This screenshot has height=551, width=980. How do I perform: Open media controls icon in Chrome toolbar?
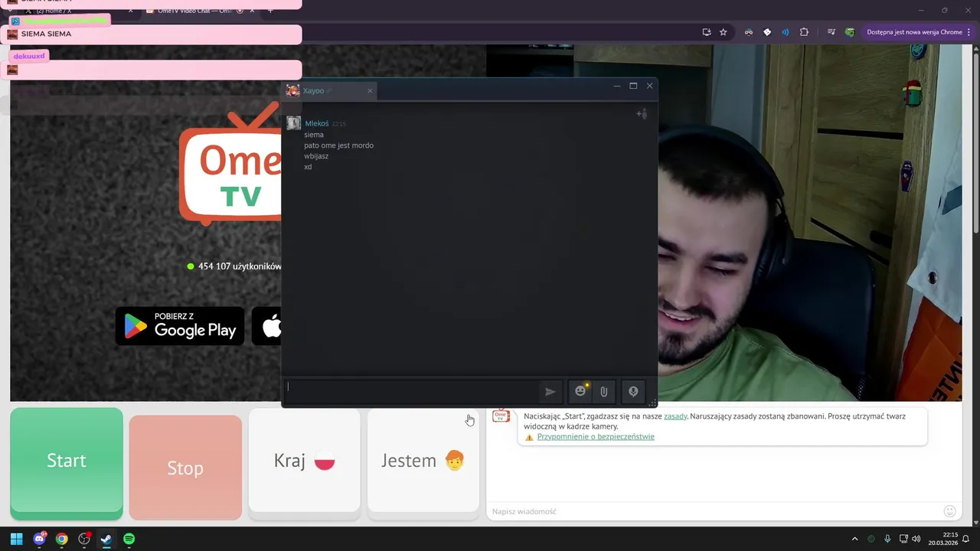(x=831, y=32)
